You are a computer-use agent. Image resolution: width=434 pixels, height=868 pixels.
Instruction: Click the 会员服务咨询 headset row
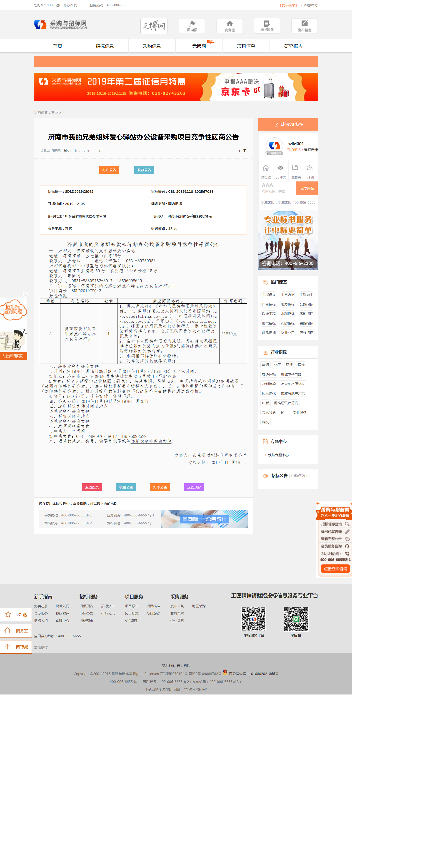[335, 546]
